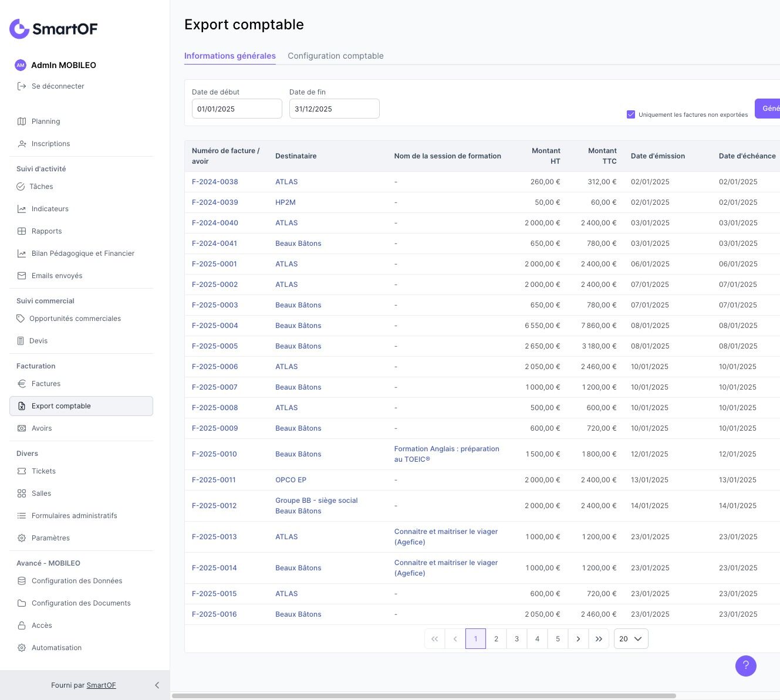
Task: Click the Inscriptions person icon
Action: [x=22, y=144]
